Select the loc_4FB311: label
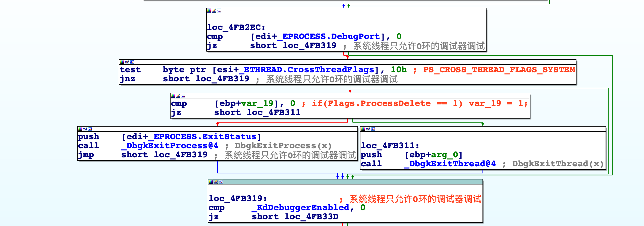Screen dimensions: 644x226 coord(390,145)
